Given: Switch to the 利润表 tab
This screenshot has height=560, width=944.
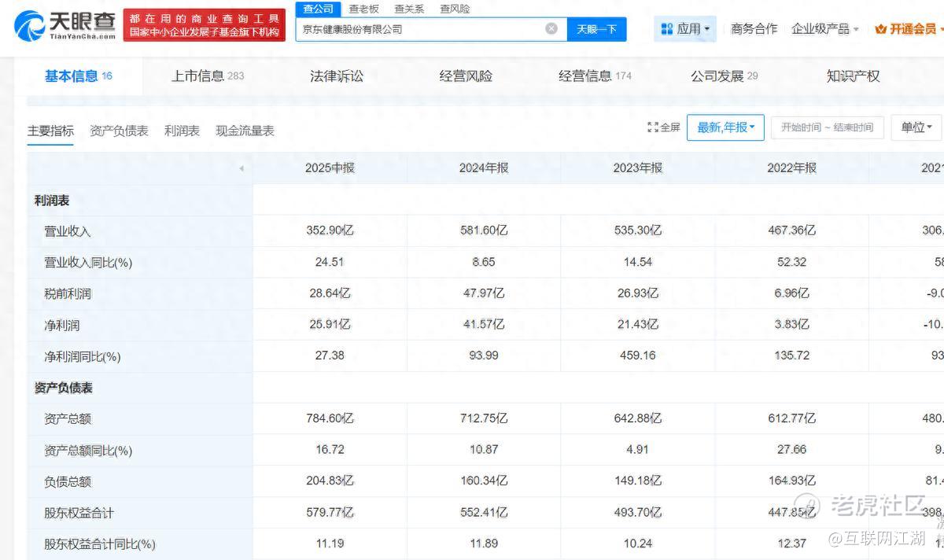Looking at the screenshot, I should point(182,131).
